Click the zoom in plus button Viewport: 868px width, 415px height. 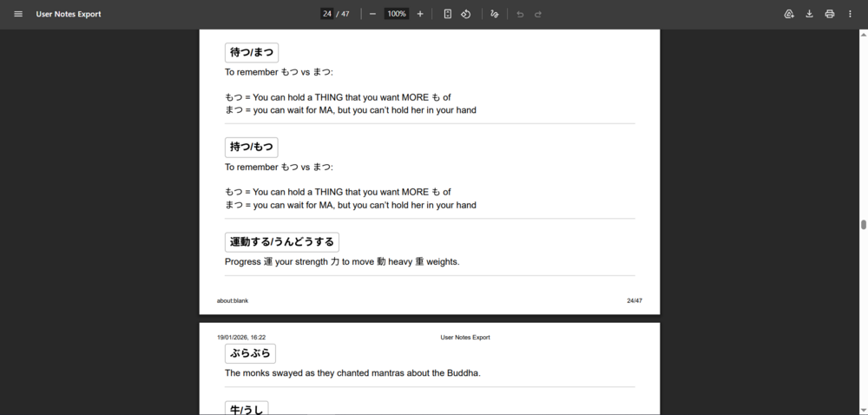(x=420, y=14)
